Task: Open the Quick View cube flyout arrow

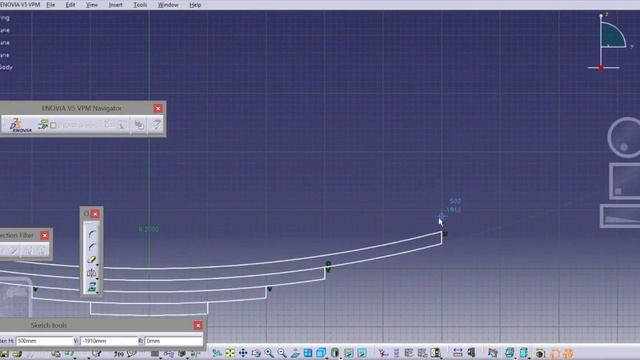Action: pyautogui.click(x=326, y=358)
